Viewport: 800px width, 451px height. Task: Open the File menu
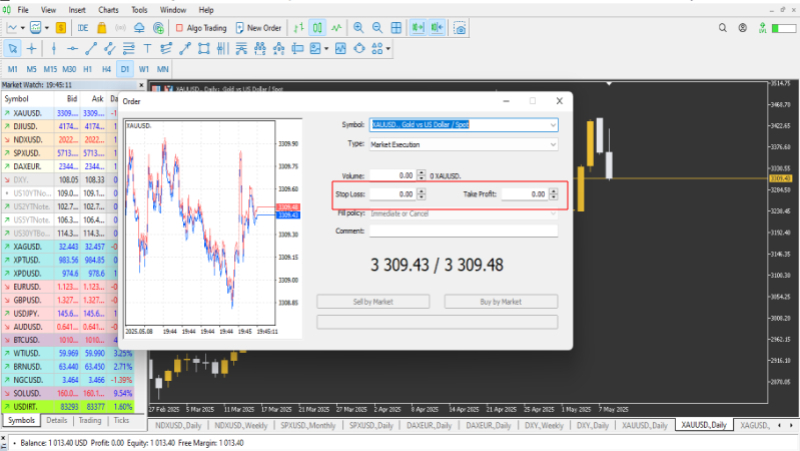tap(23, 10)
